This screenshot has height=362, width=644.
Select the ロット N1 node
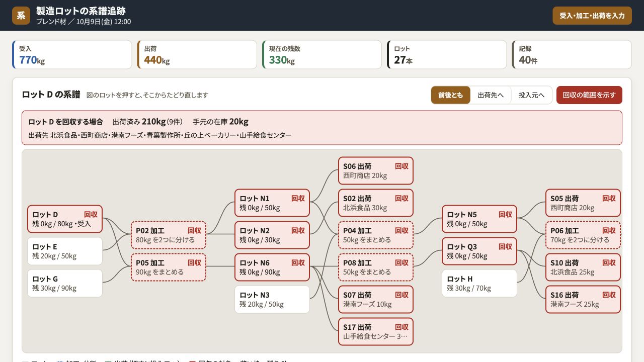[x=272, y=203]
